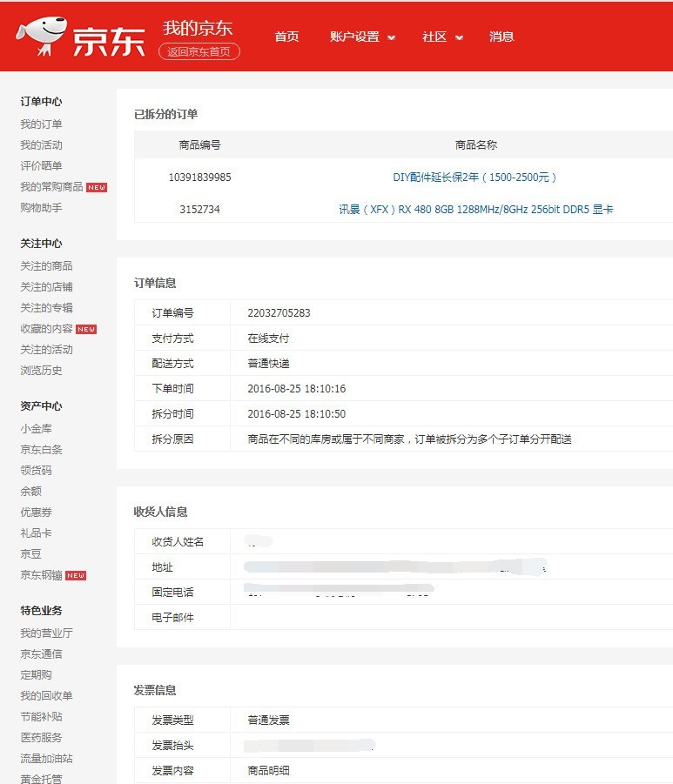
Task: Open the 讯景 XFX RX 480 product link
Action: (x=476, y=210)
